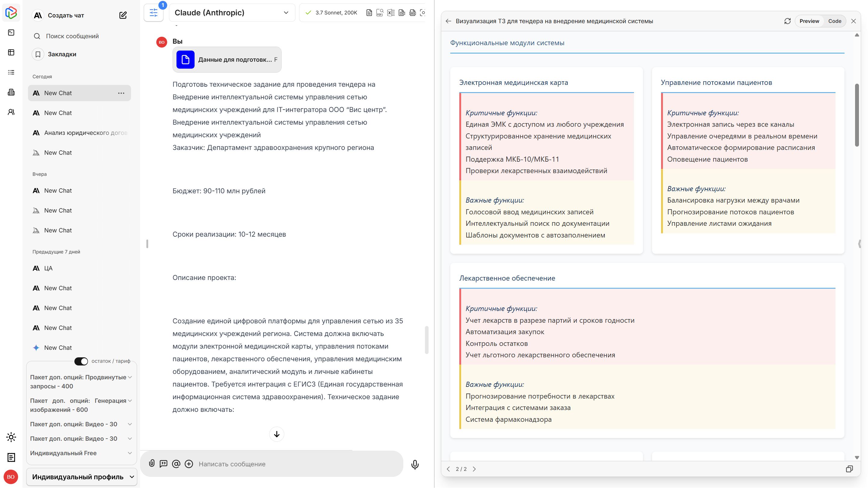Open the Закладки bookmarks link

[x=62, y=54]
